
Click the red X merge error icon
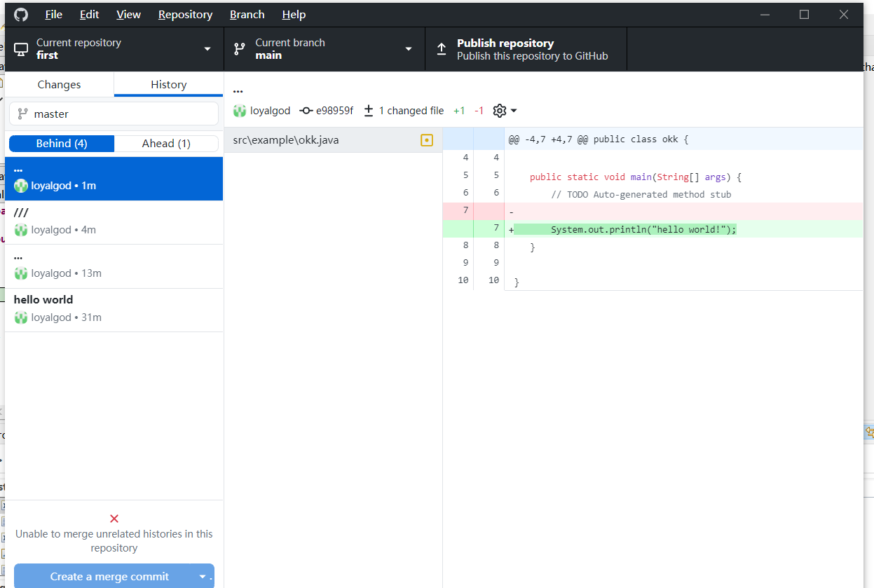point(114,519)
